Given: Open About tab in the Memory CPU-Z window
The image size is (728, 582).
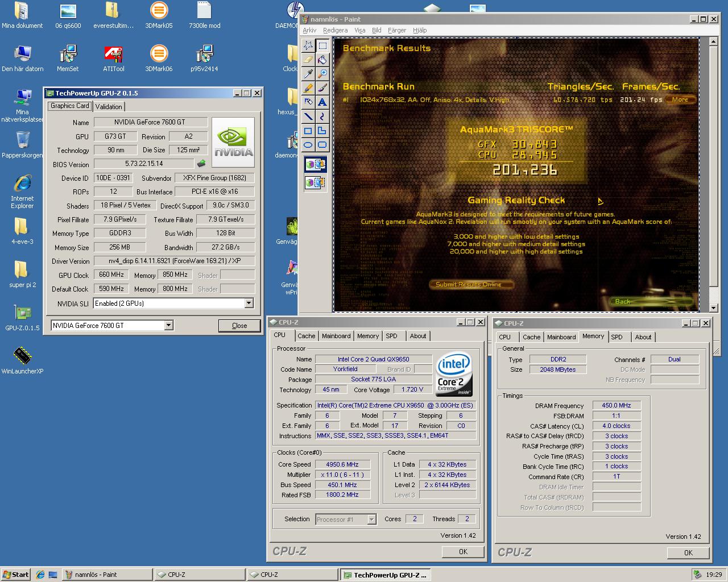Looking at the screenshot, I should point(643,337).
